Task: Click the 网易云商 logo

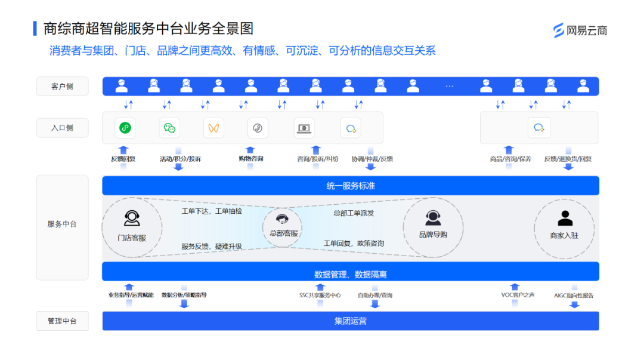Action: tap(580, 30)
